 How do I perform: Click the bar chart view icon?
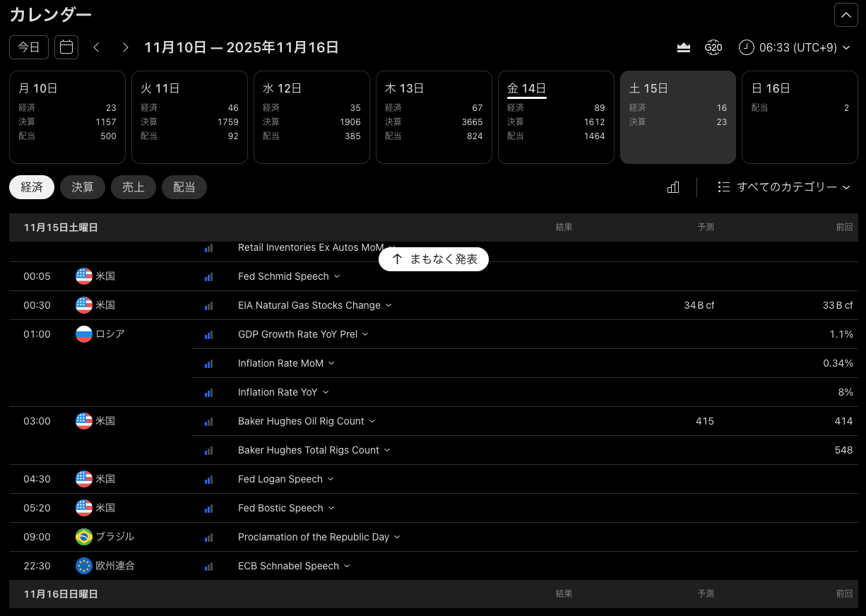[x=673, y=187]
